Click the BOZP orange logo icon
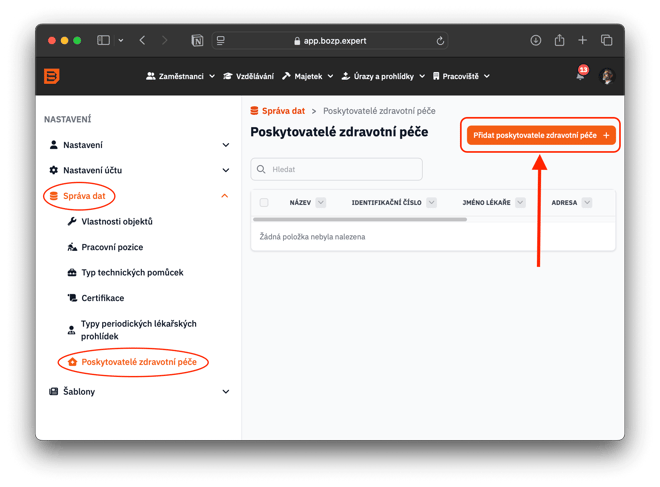This screenshot has width=660, height=487. [x=52, y=76]
